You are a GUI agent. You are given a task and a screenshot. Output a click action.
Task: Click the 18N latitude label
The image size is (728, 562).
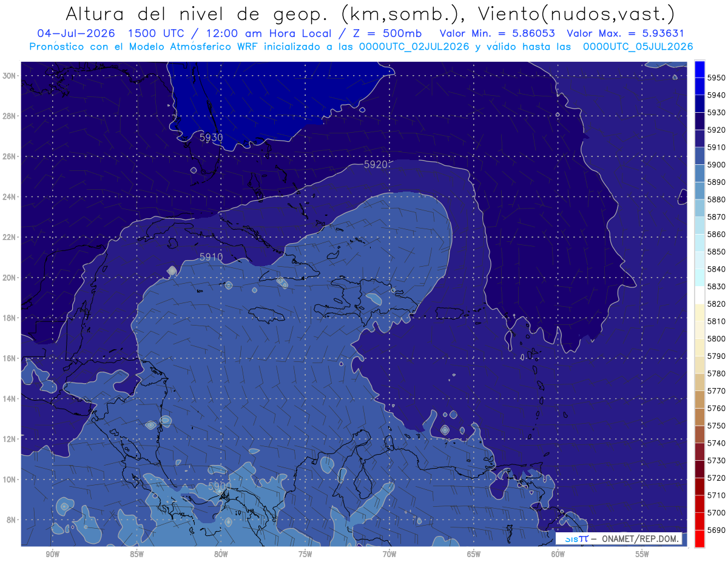(10, 318)
